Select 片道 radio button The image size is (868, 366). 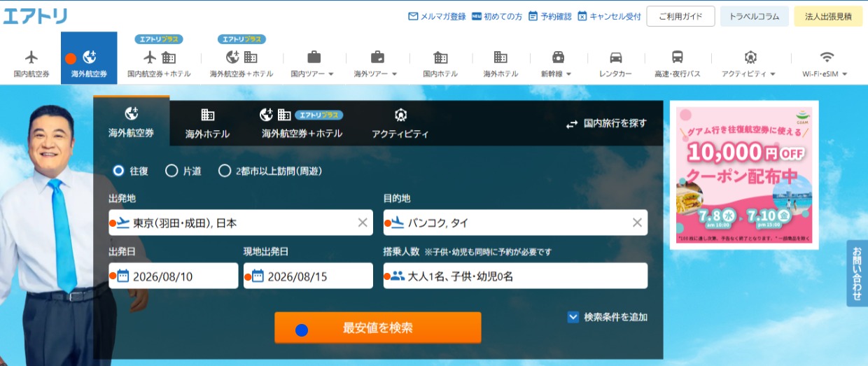point(171,170)
